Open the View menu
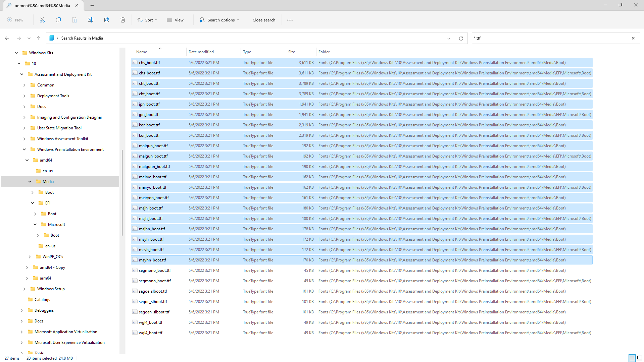644x362 pixels. point(175,20)
